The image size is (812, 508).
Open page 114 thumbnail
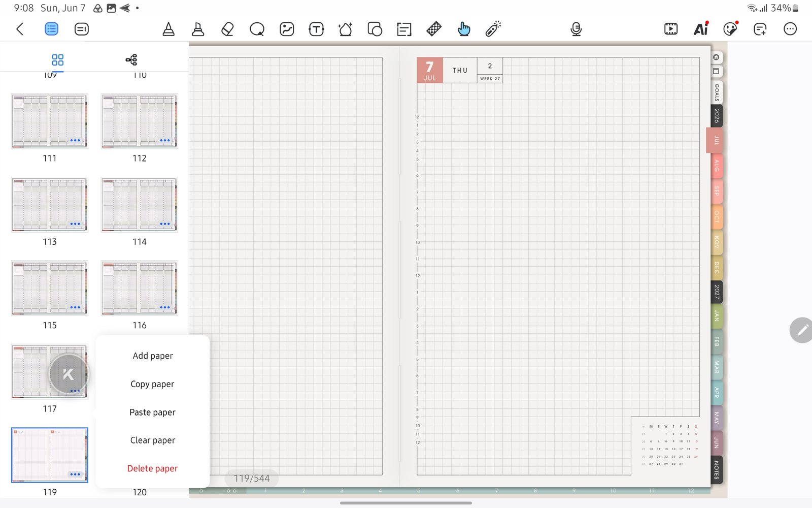pos(140,204)
